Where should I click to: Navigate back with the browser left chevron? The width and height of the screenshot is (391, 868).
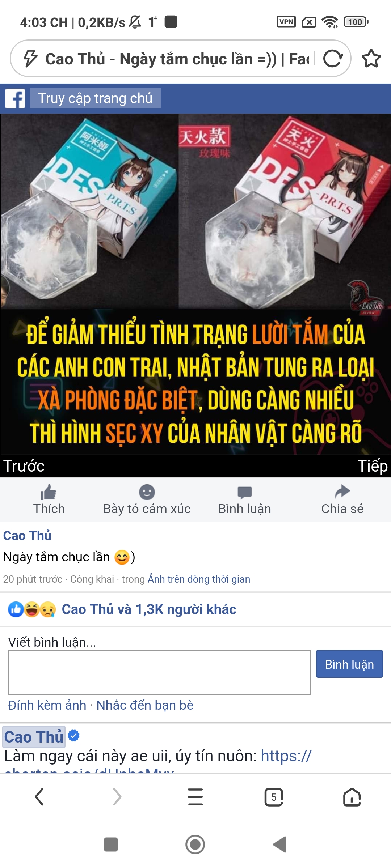pos(39,797)
